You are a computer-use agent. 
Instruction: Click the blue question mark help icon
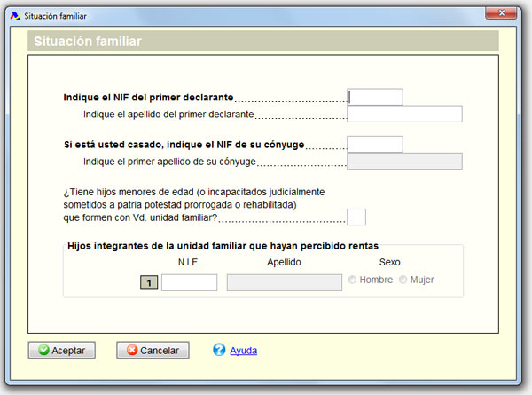(219, 350)
